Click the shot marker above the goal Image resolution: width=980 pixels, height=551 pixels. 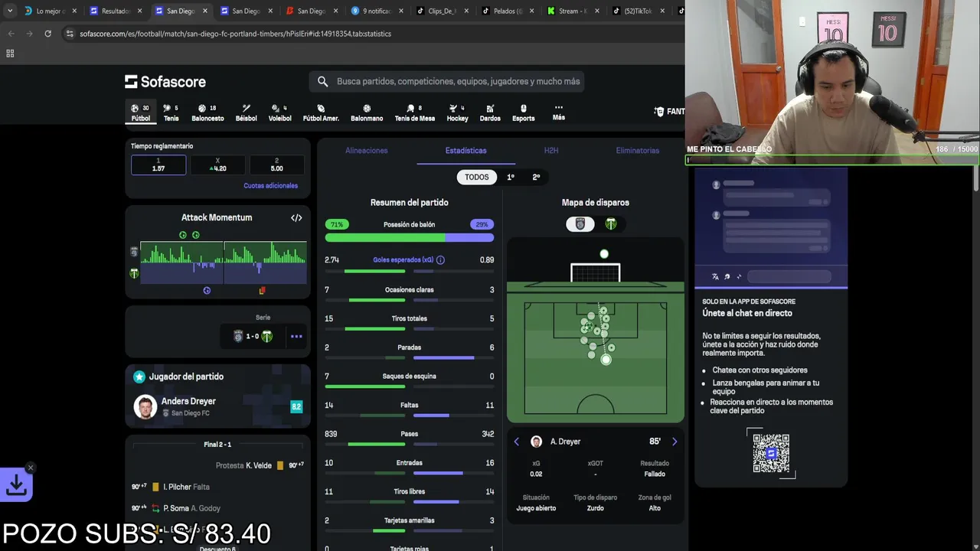click(x=604, y=254)
